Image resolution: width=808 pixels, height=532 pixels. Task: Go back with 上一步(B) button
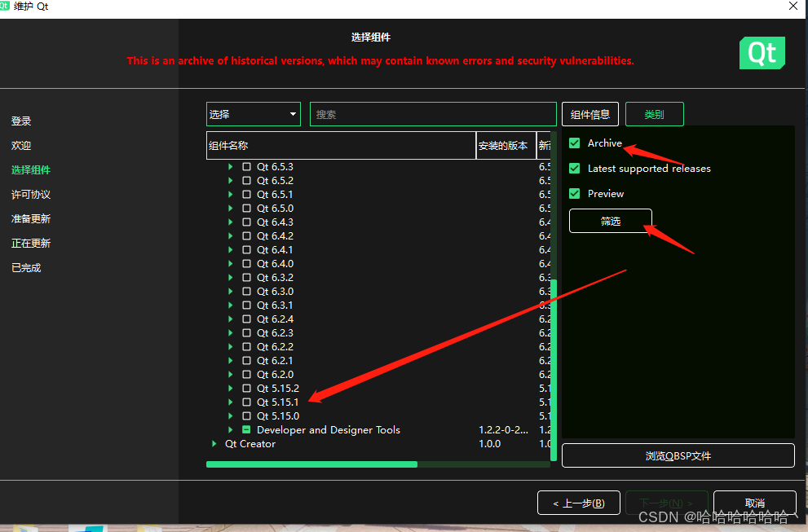coord(579,503)
